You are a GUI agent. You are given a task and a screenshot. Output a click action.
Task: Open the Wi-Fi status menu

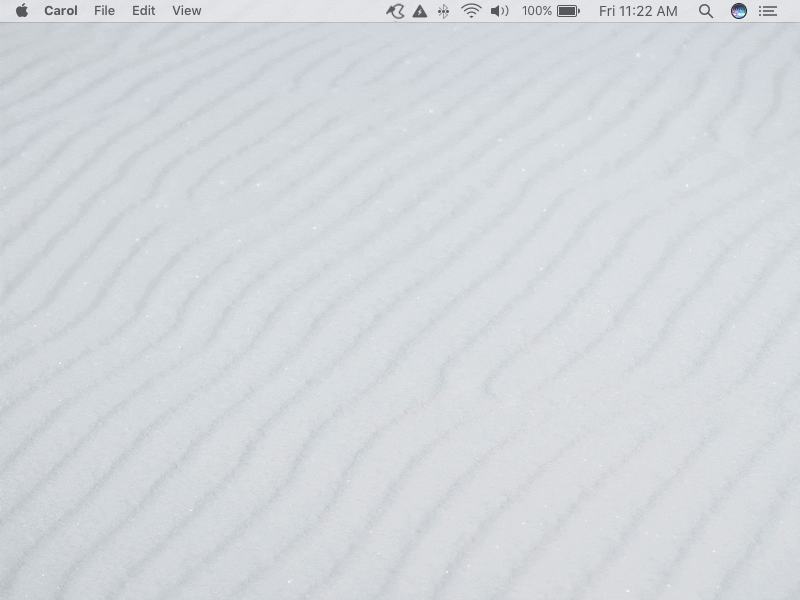coord(471,11)
